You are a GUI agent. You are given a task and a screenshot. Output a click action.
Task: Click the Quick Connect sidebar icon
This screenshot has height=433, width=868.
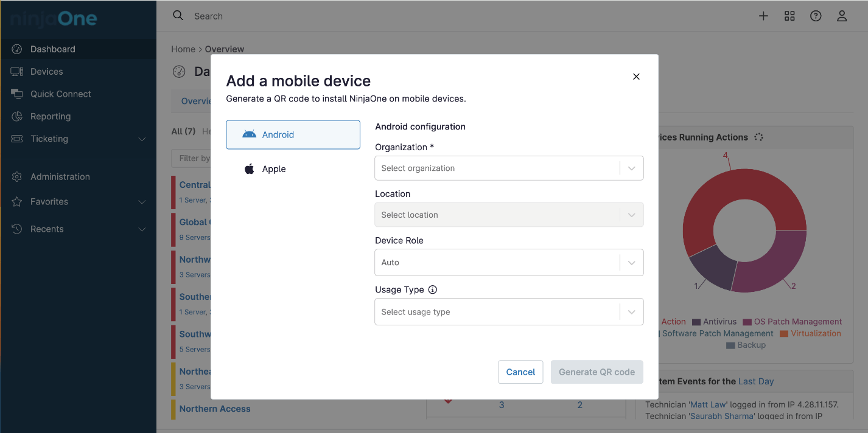pyautogui.click(x=17, y=94)
